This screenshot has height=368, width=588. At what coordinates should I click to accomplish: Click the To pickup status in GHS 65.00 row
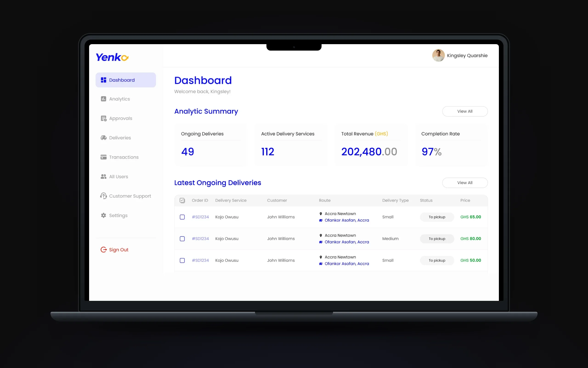click(x=437, y=217)
